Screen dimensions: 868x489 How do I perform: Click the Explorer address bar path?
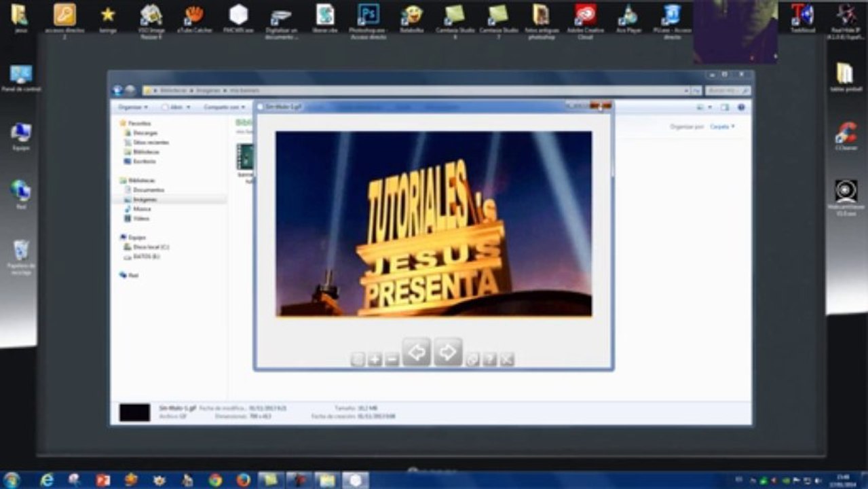[x=417, y=90]
